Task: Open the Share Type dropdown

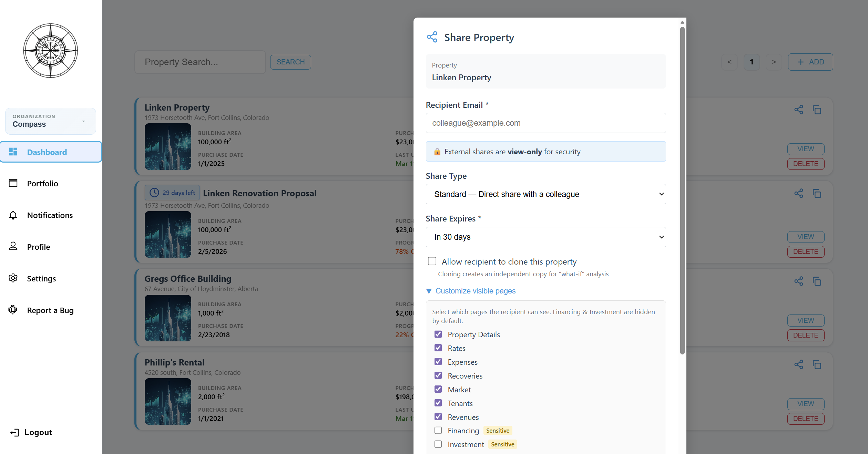Action: click(545, 194)
